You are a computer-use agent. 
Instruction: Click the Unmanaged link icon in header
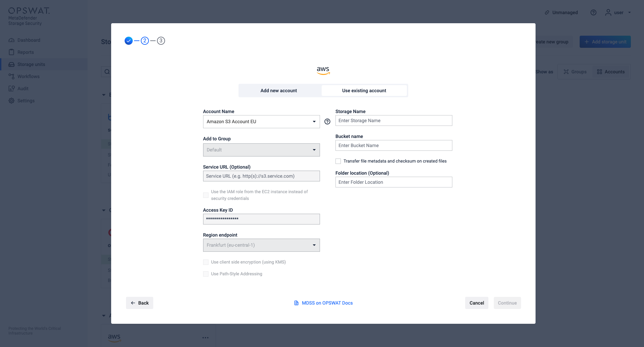pos(547,12)
